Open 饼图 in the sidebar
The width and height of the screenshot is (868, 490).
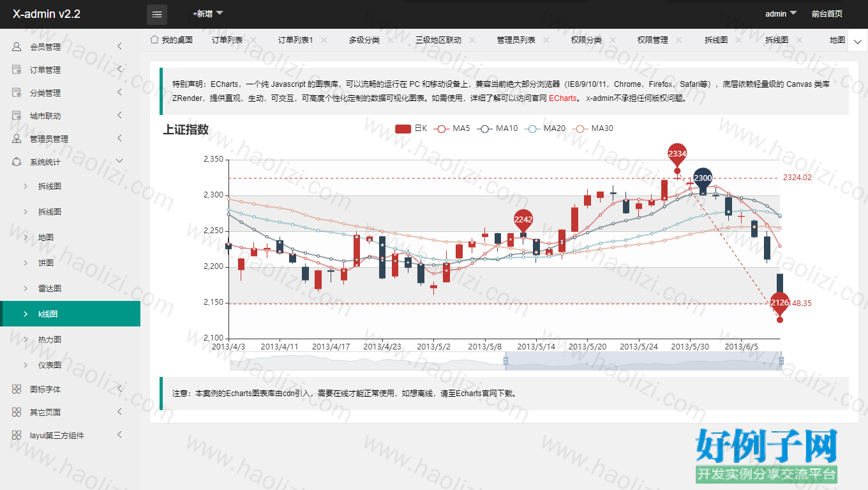[46, 263]
